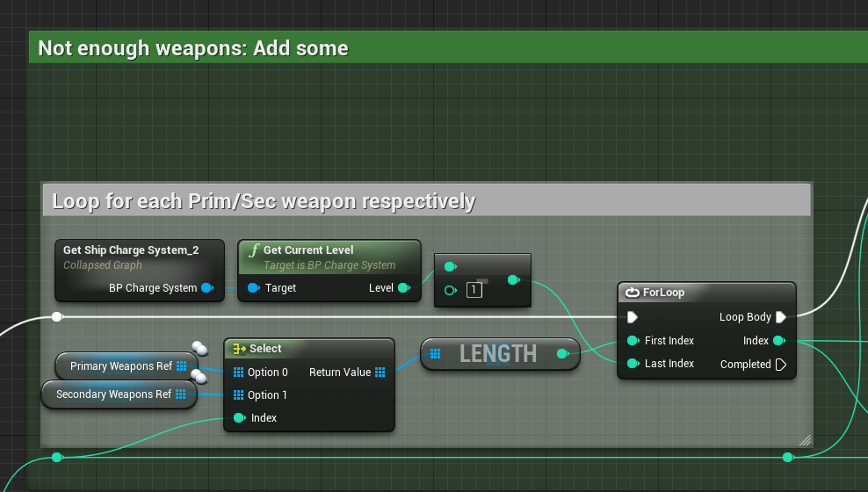The image size is (868, 492).
Task: Click the Last Index pin on ForLoop
Action: click(633, 364)
